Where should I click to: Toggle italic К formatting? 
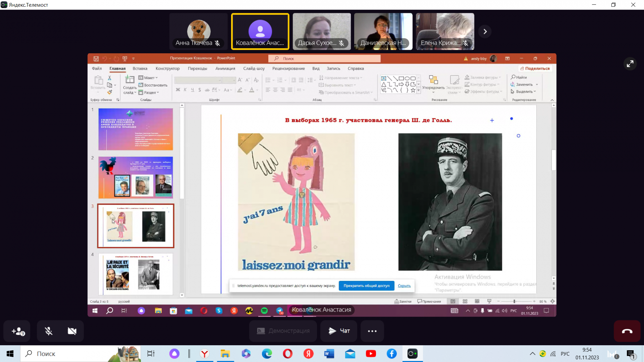point(185,90)
